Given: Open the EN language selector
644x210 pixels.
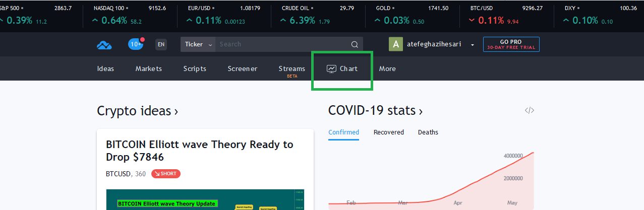Looking at the screenshot, I should (x=161, y=44).
